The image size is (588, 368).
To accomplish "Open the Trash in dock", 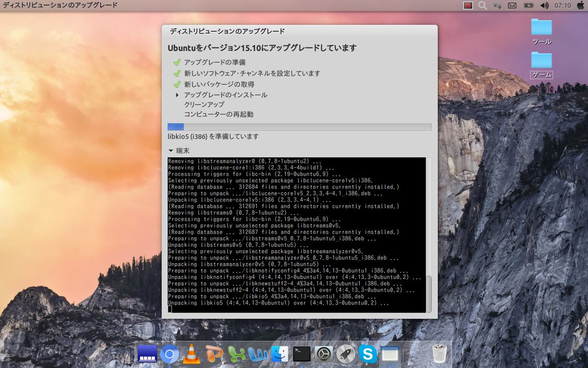I will coord(440,353).
